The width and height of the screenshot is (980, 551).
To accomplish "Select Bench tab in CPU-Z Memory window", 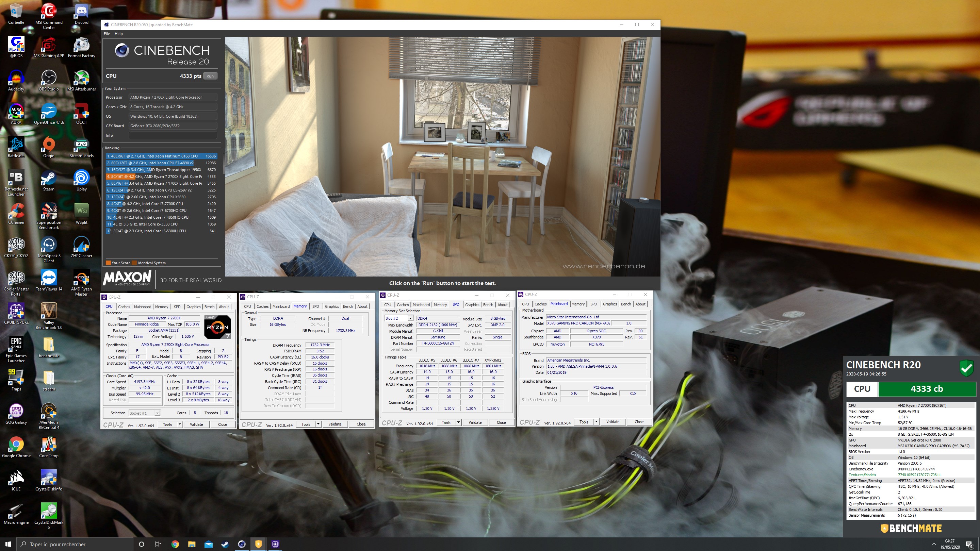I will tap(348, 306).
